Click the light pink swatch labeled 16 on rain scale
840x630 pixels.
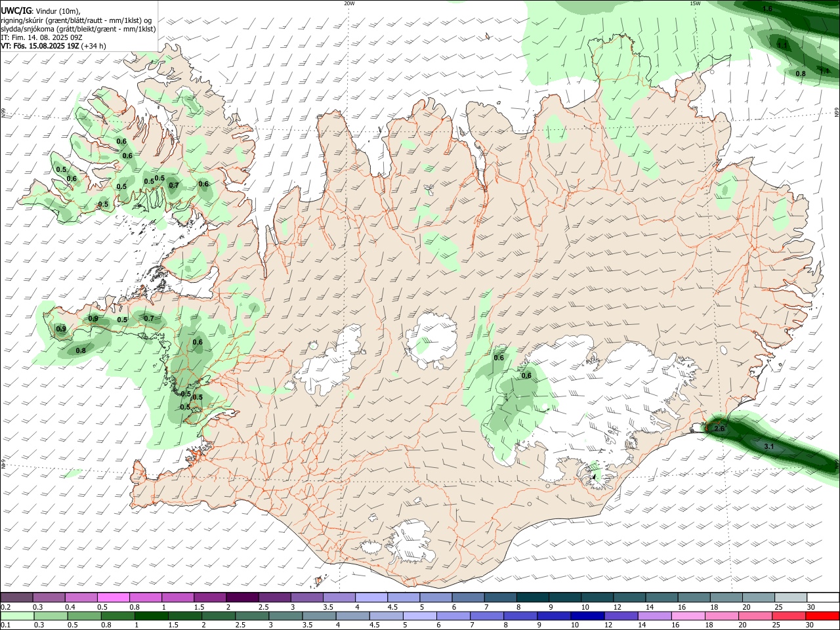pyautogui.click(x=687, y=616)
